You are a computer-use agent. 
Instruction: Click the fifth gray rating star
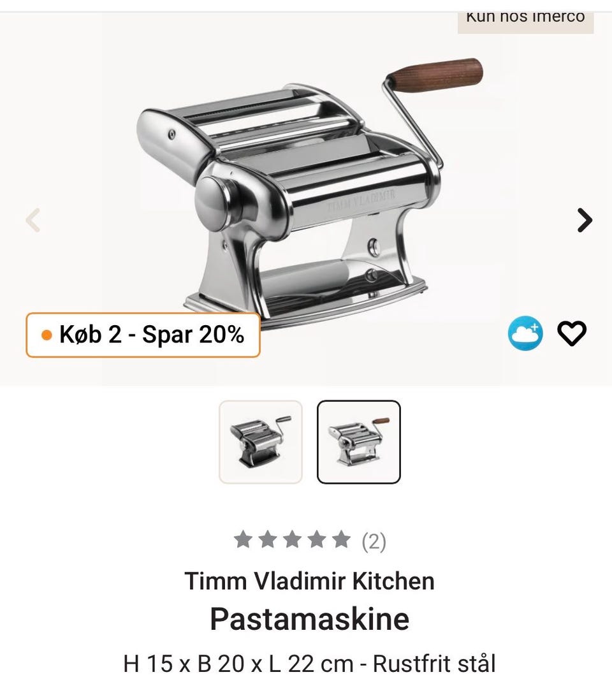(x=342, y=539)
